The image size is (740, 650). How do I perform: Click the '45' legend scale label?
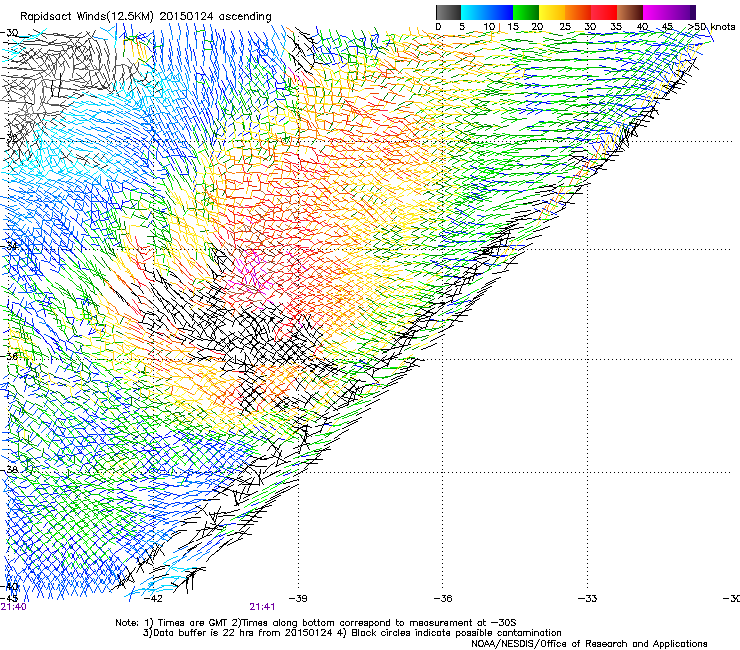coord(667,27)
